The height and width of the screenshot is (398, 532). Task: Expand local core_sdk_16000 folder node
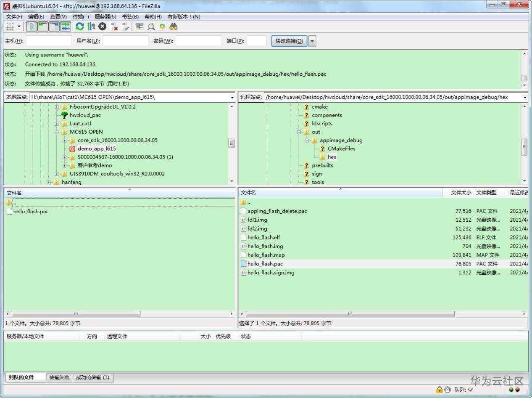click(x=65, y=141)
